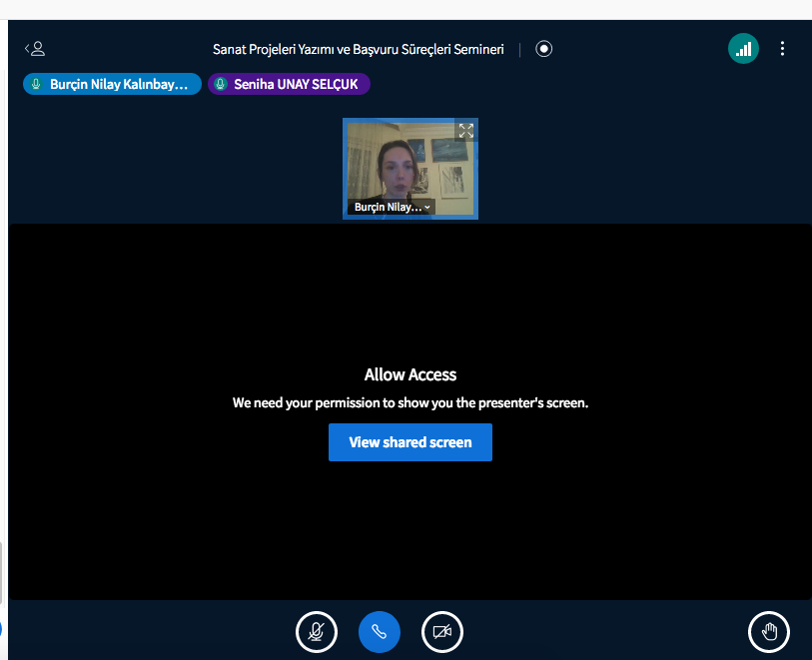Open the three-dot options menu
Viewport: 812px width, 660px height.
click(782, 49)
